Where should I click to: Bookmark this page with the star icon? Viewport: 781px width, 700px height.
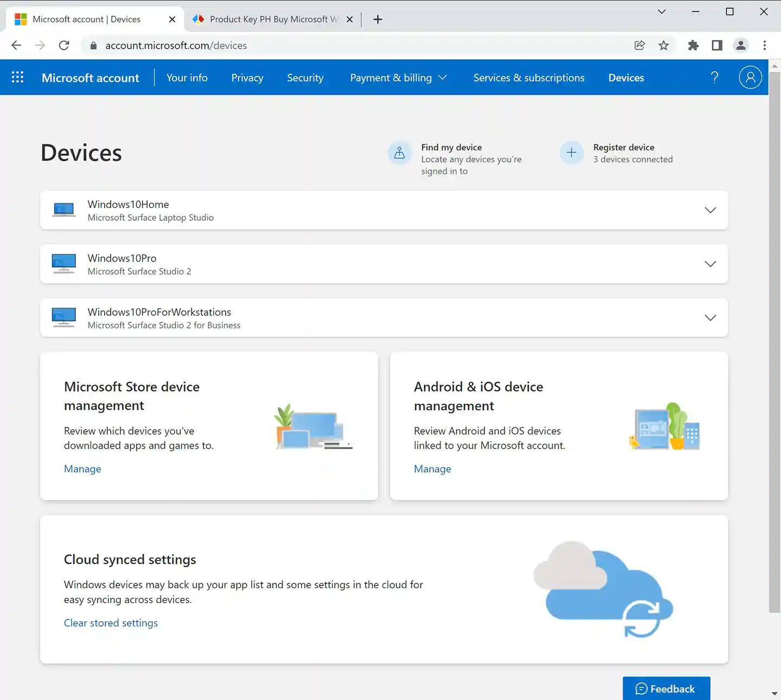tap(663, 46)
